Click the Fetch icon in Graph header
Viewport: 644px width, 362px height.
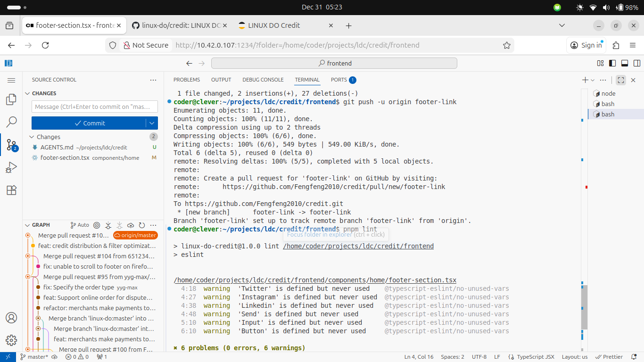(x=108, y=225)
